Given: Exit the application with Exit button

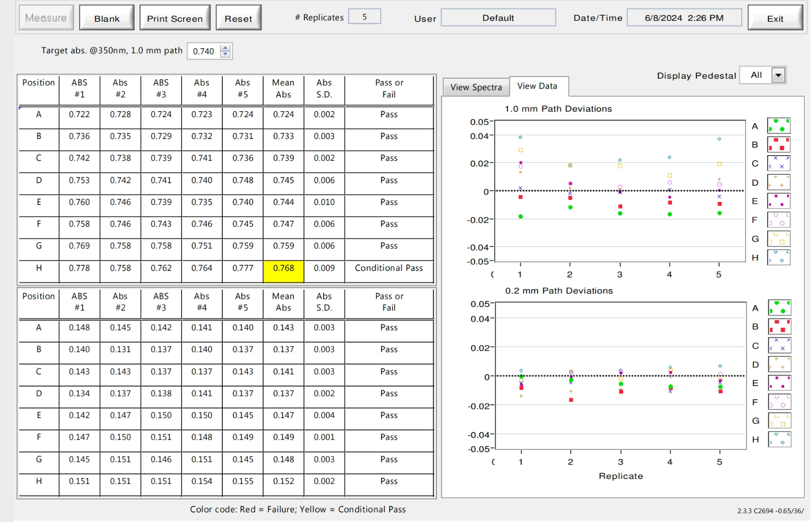Looking at the screenshot, I should (x=774, y=18).
